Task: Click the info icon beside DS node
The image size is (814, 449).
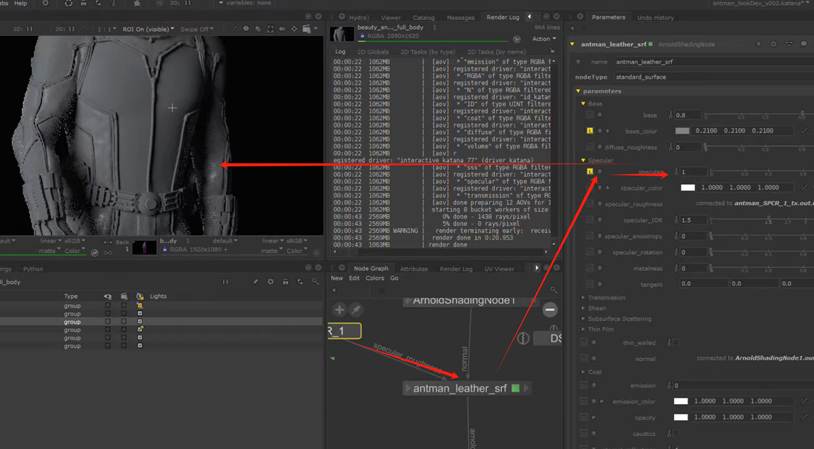Action: click(x=522, y=338)
